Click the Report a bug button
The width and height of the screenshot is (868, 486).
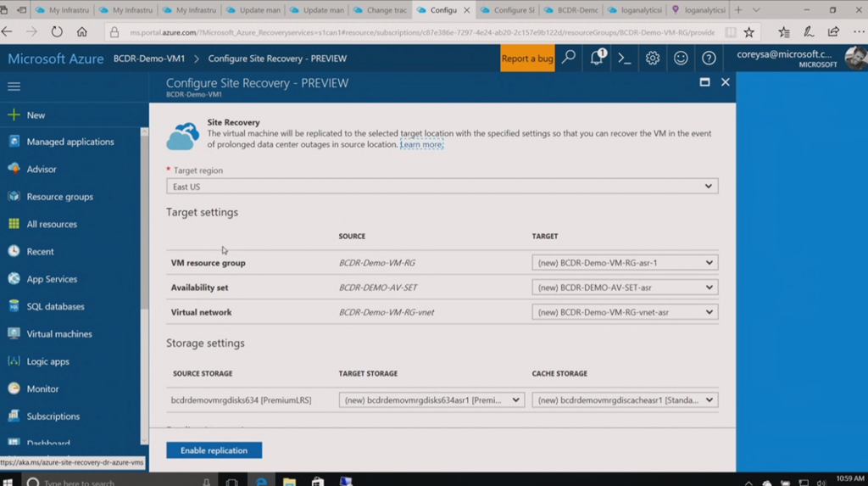point(527,59)
